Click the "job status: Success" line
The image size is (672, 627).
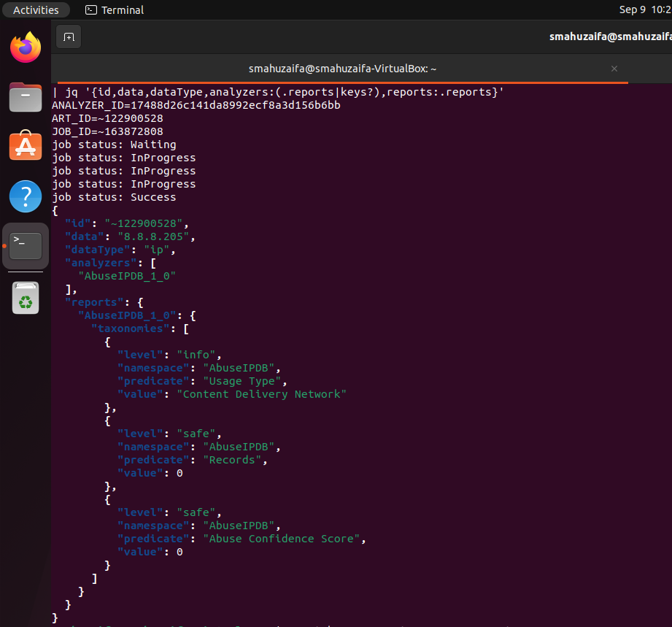click(x=114, y=197)
